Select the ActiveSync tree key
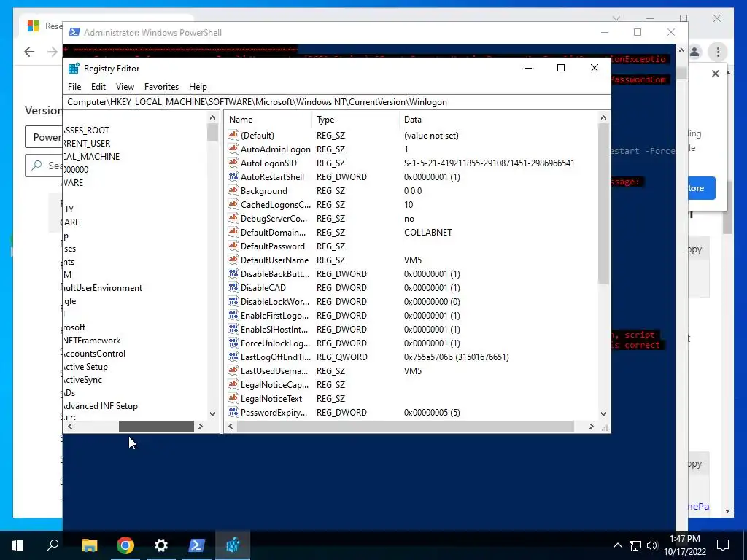The width and height of the screenshot is (747, 560). tap(83, 380)
